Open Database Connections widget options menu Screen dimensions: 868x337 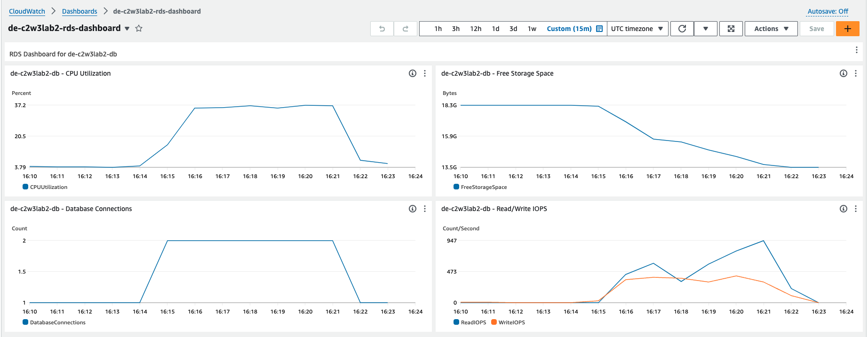424,209
